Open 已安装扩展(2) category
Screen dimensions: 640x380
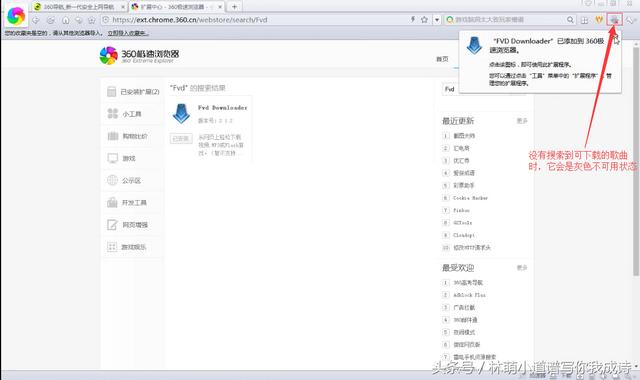pos(133,92)
